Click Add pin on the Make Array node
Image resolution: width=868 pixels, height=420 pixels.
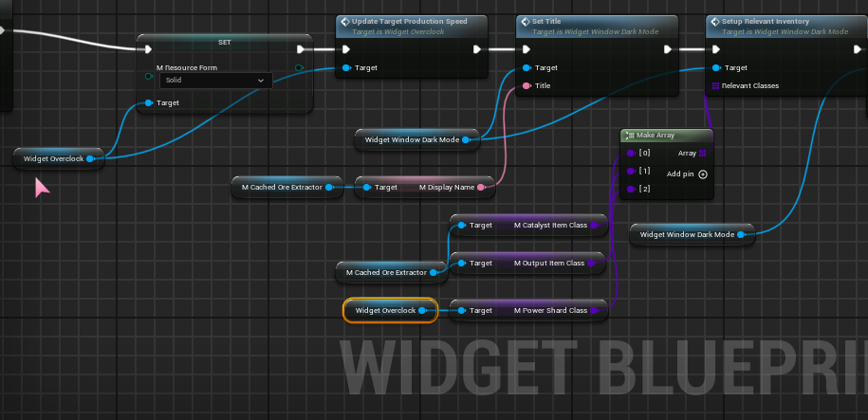[x=687, y=174]
